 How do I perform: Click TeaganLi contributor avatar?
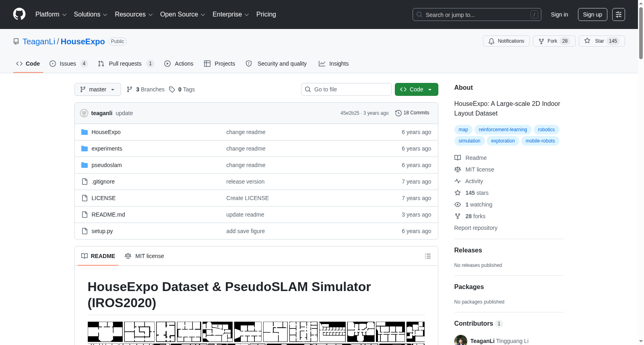click(x=461, y=341)
